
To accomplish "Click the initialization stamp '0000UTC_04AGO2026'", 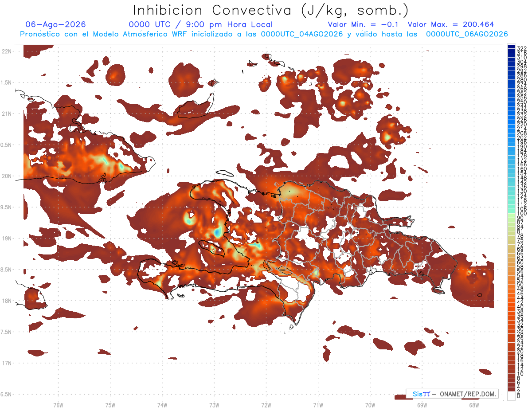I will click(x=302, y=34).
